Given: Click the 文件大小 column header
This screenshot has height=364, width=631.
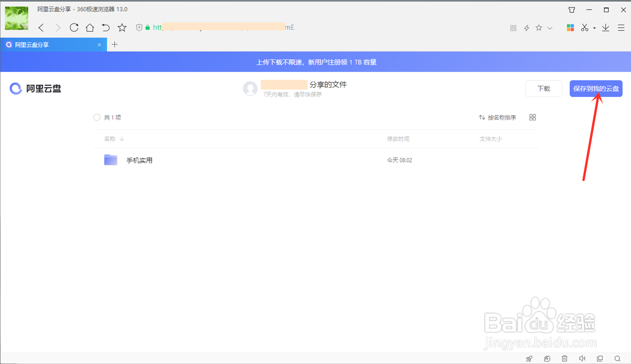Looking at the screenshot, I should click(x=491, y=139).
